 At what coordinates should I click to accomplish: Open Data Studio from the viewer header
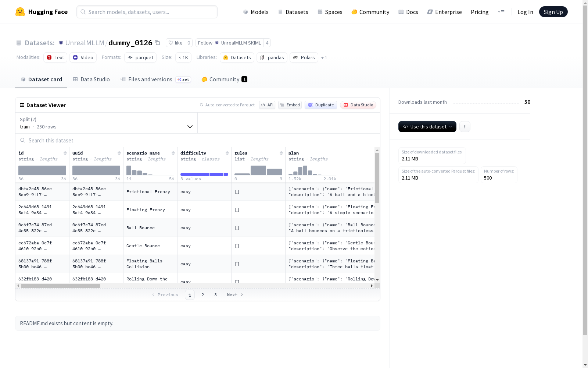[x=358, y=105]
